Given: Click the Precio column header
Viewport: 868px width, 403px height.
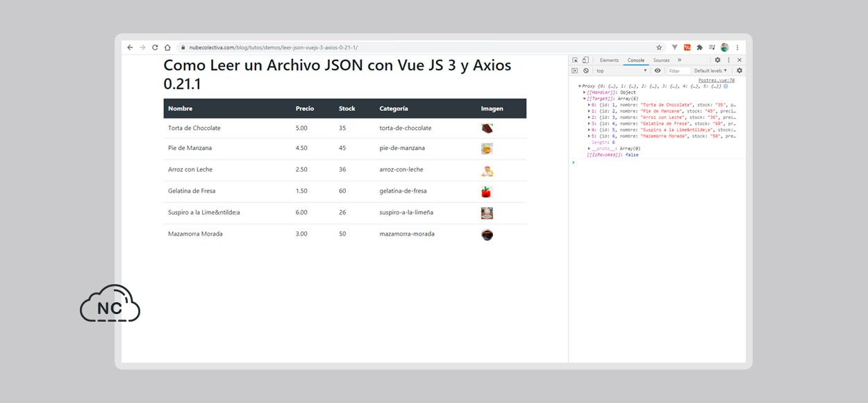Looking at the screenshot, I should pos(305,108).
